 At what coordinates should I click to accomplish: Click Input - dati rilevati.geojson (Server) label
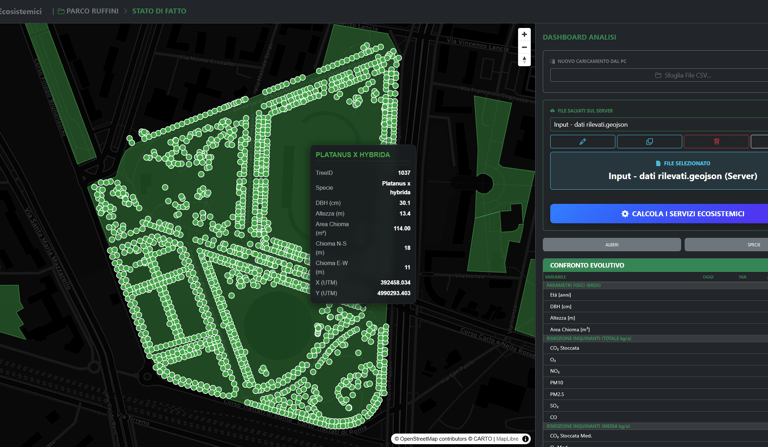click(x=683, y=176)
